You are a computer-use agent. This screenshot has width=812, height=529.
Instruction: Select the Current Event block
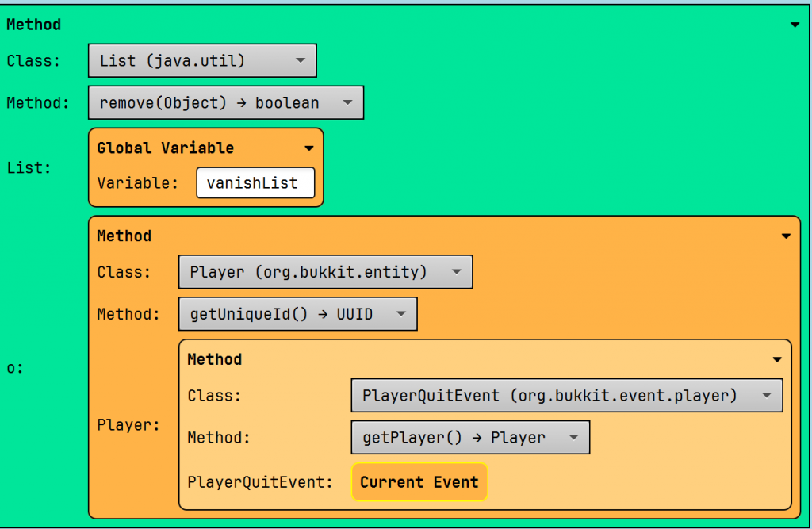click(x=419, y=482)
